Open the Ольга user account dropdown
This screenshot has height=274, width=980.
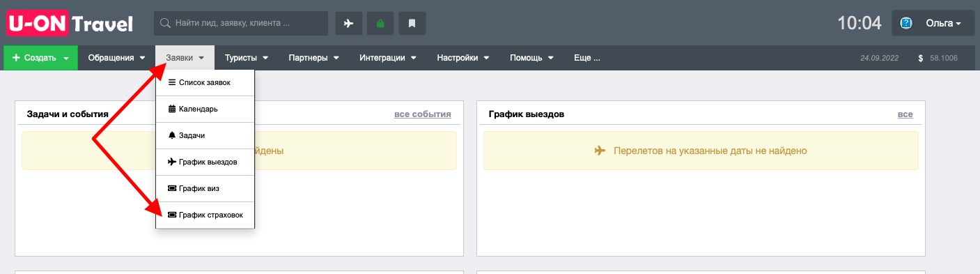tap(933, 23)
